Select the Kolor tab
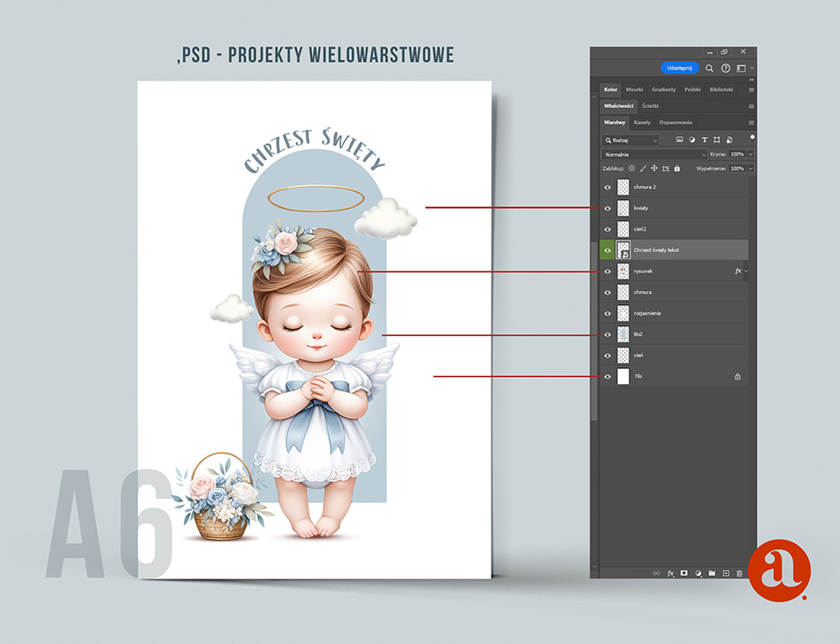This screenshot has width=840, height=644. click(611, 89)
